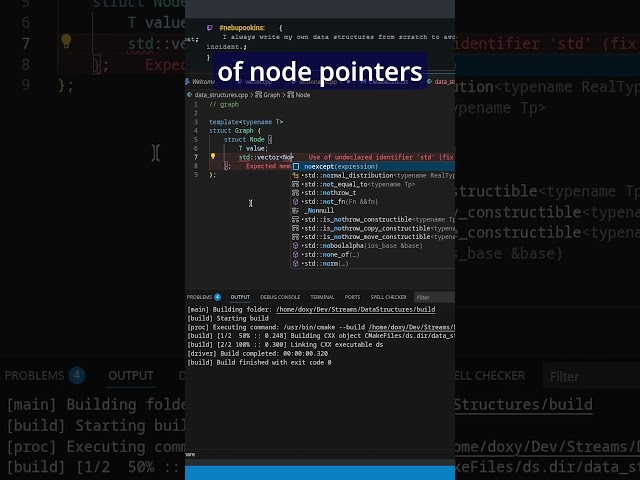This screenshot has width=640, height=480.
Task: Open the SPELL CHECKER panel tab
Action: coord(388,297)
